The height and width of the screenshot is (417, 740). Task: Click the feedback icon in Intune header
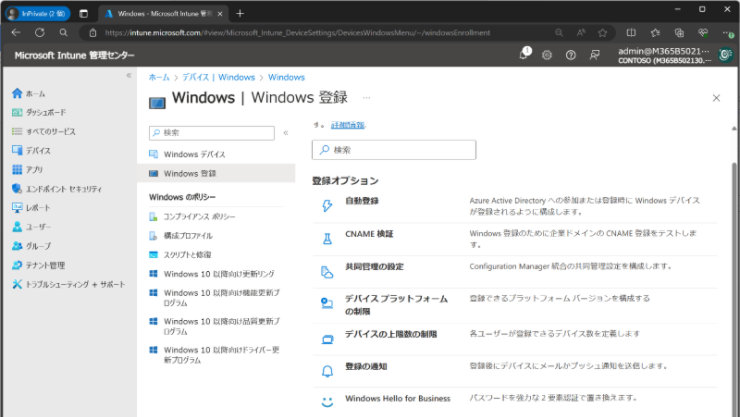point(595,55)
